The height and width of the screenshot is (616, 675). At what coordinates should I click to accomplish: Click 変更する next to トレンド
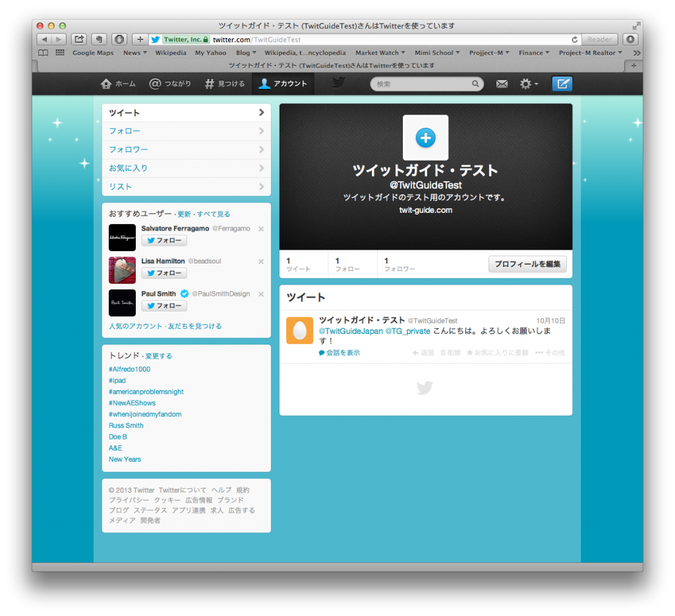(159, 356)
